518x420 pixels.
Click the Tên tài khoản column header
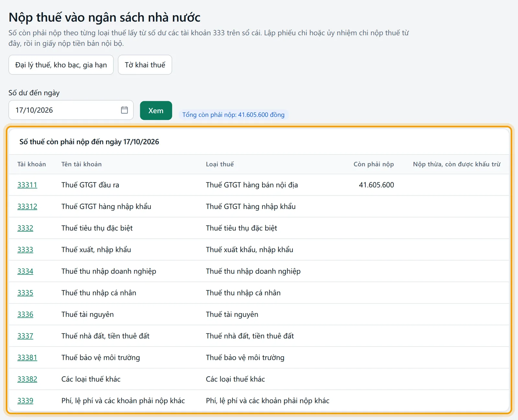82,164
